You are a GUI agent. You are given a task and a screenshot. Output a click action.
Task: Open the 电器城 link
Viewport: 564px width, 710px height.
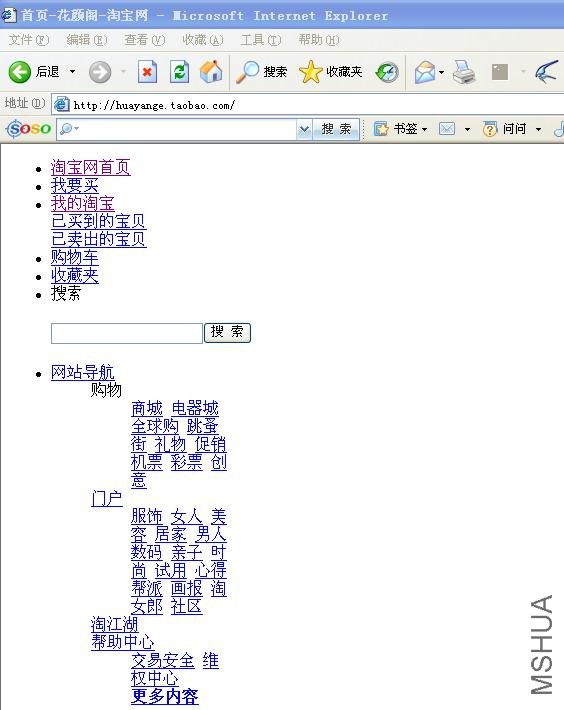pyautogui.click(x=195, y=408)
